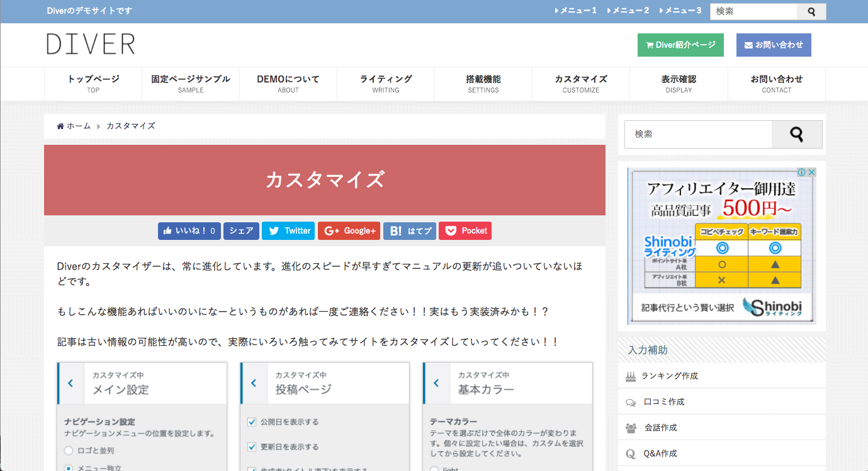The height and width of the screenshot is (471, 868).
Task: Click the メイン設定 customizer screenshot
Action: point(142,417)
